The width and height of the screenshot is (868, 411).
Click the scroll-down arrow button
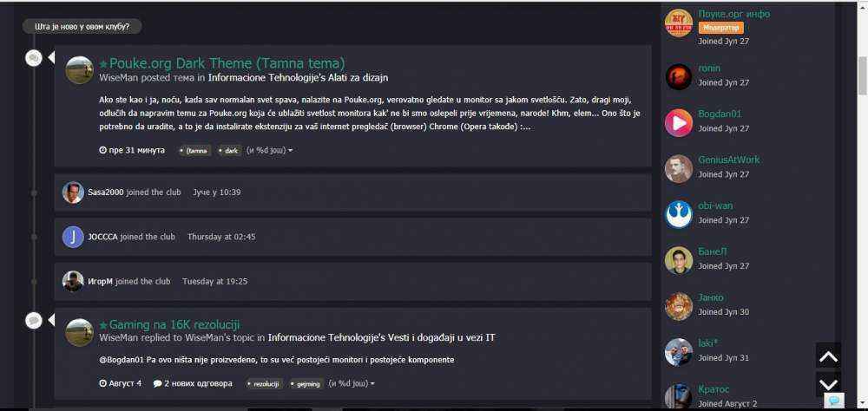coord(828,383)
